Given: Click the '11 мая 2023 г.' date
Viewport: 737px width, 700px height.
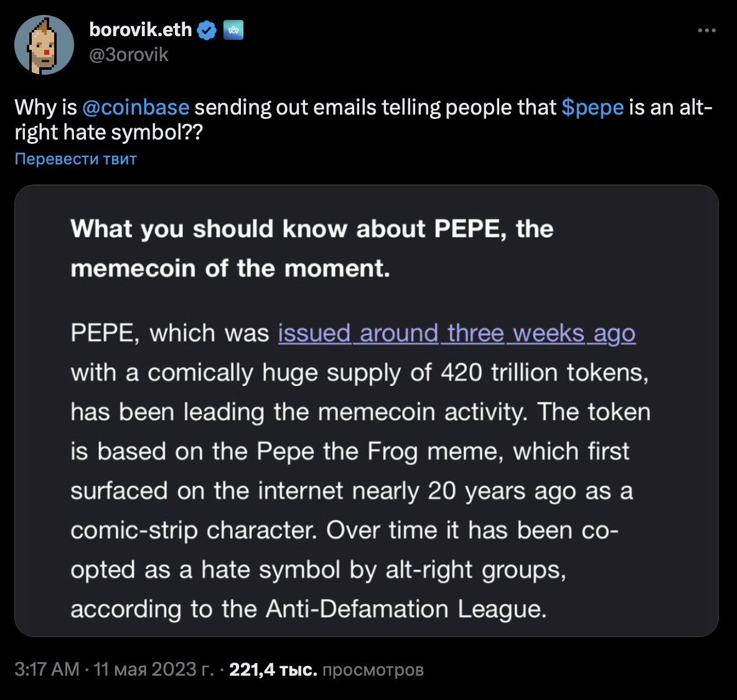Looking at the screenshot, I should pyautogui.click(x=153, y=669).
